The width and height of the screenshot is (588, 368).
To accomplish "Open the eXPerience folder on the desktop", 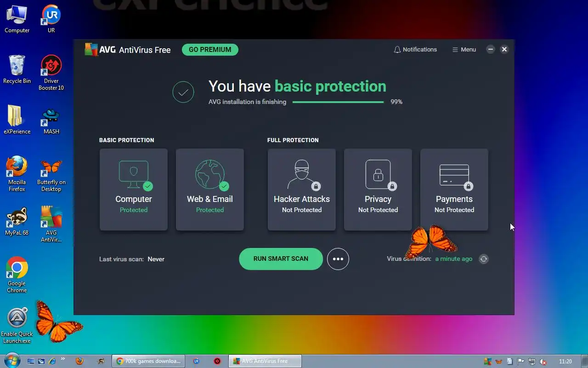I will coord(17,120).
